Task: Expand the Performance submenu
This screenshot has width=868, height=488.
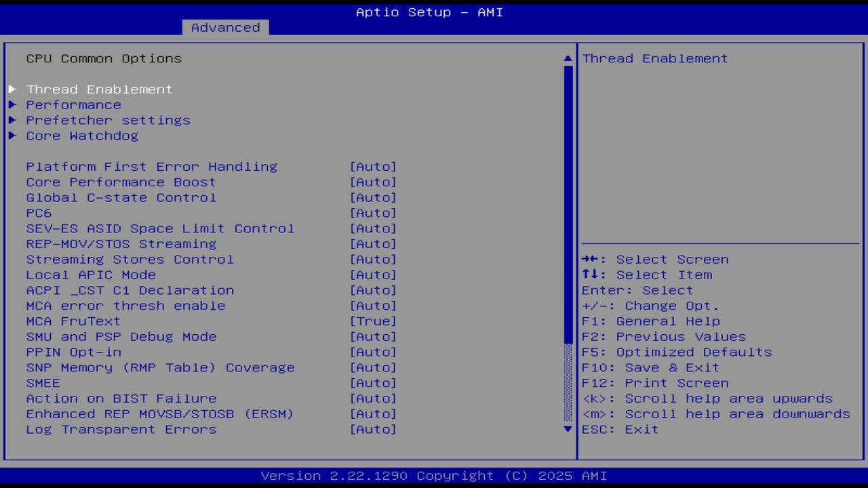Action: [x=73, y=104]
